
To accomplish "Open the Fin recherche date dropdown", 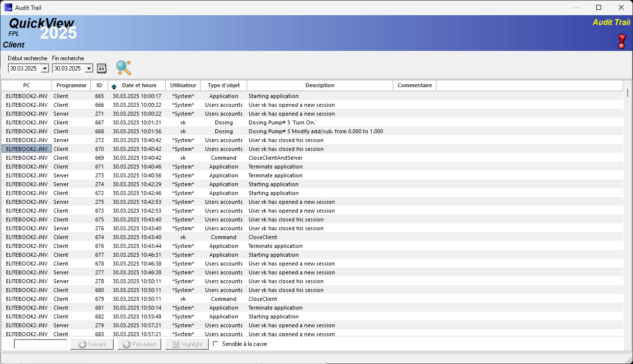I will 90,69.
